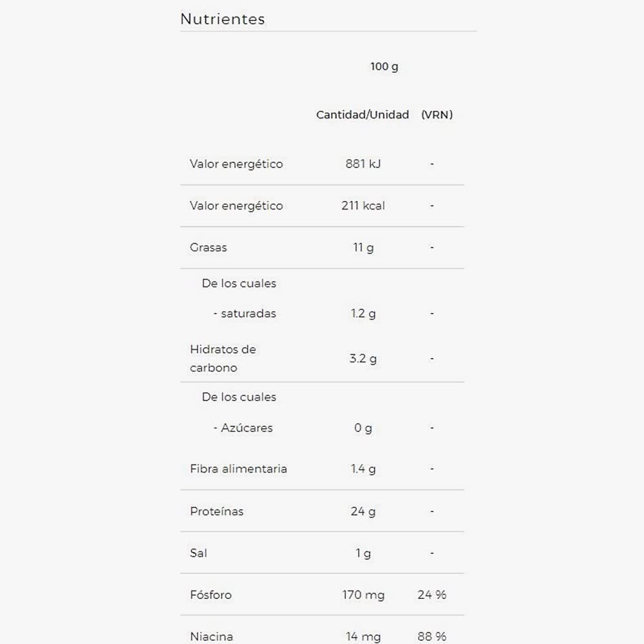Screen dimensions: 644x644
Task: Click the Azúcares sub-row label
Action: coord(243,428)
